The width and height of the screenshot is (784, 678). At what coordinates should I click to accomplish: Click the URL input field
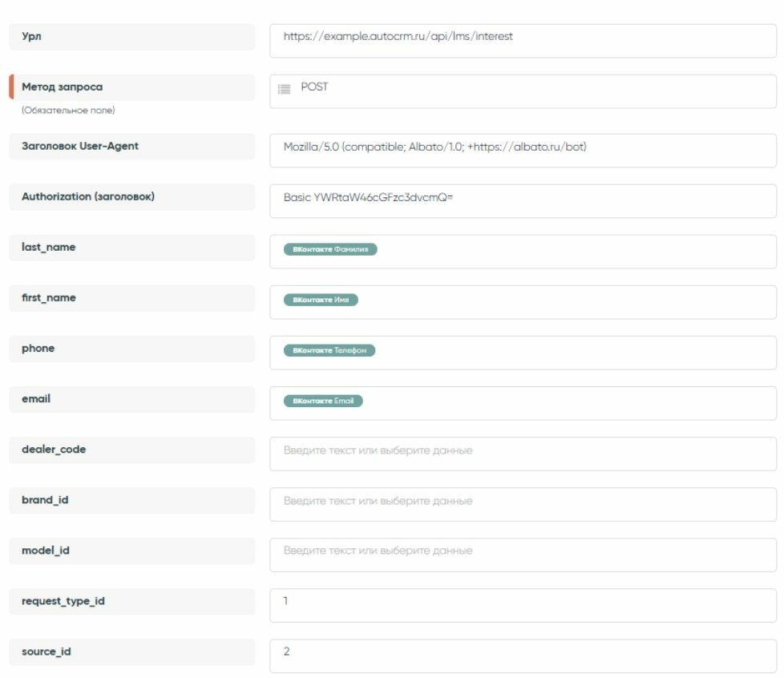[x=523, y=40]
